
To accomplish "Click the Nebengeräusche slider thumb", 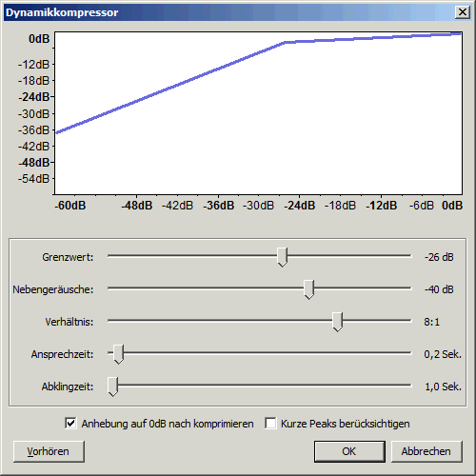I will (x=308, y=289).
